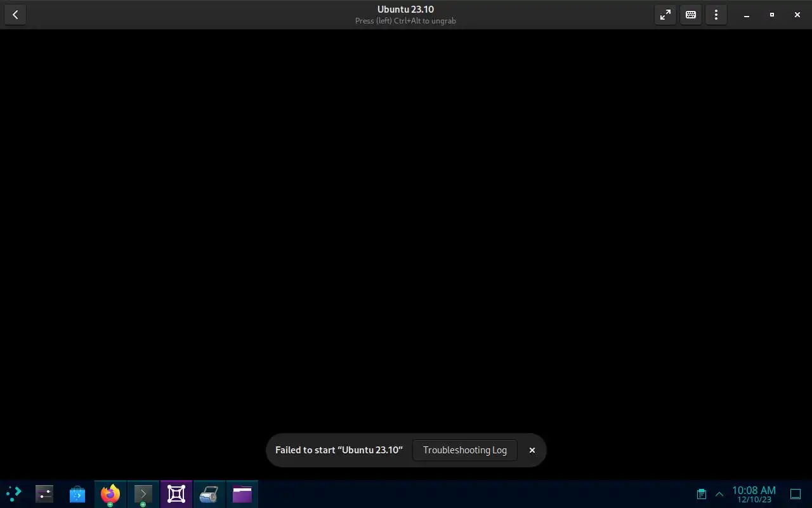Image resolution: width=812 pixels, height=508 pixels.
Task: Select GNOME Boxes task in the taskbar
Action: click(x=176, y=494)
